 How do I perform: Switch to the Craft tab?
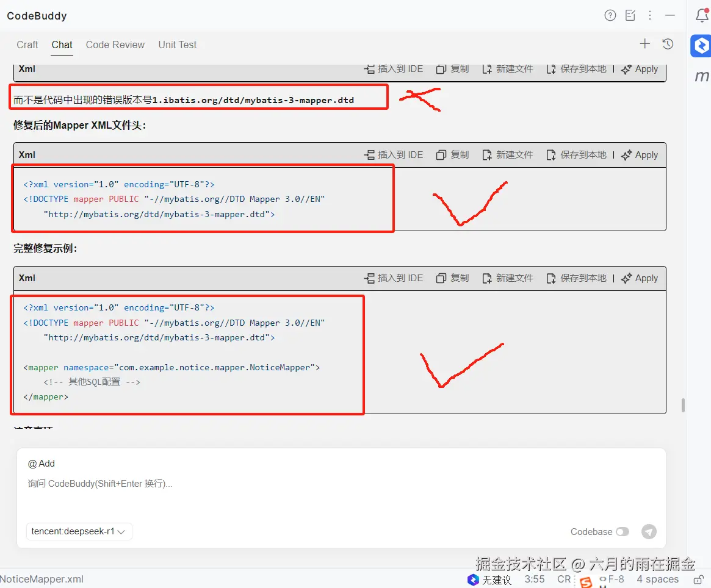27,45
